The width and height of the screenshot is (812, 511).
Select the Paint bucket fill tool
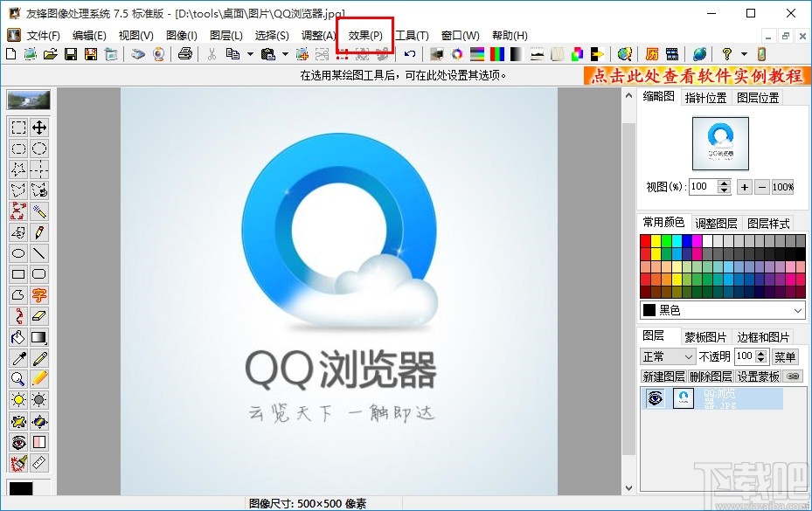18,336
